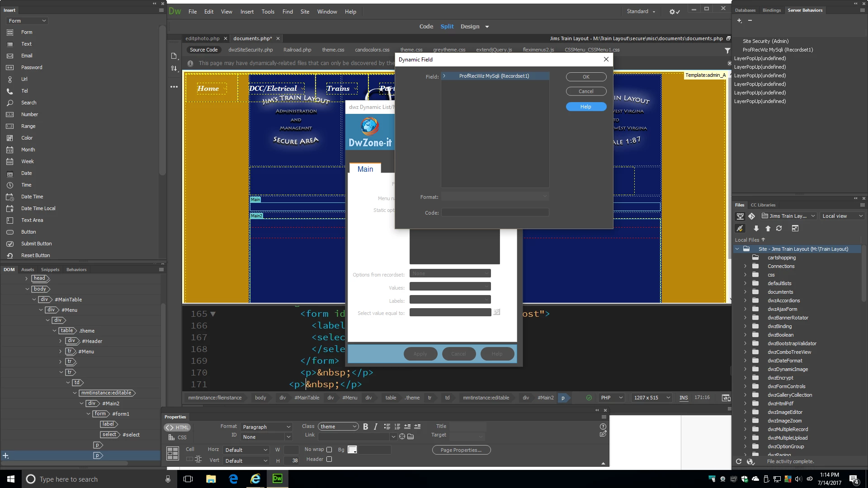Viewport: 868px width, 488px height.
Task: Expand the ProfRecWiz MySqli Recordset1 field
Action: [x=444, y=76]
